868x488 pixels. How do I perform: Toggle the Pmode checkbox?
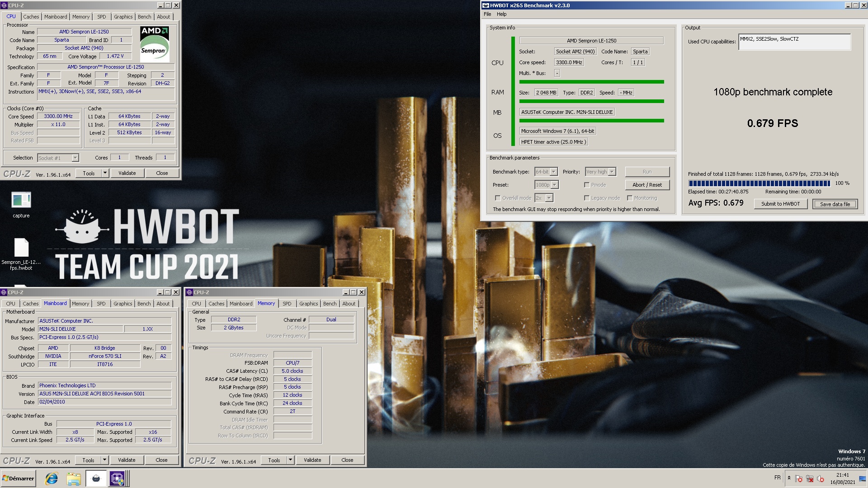[x=587, y=185]
